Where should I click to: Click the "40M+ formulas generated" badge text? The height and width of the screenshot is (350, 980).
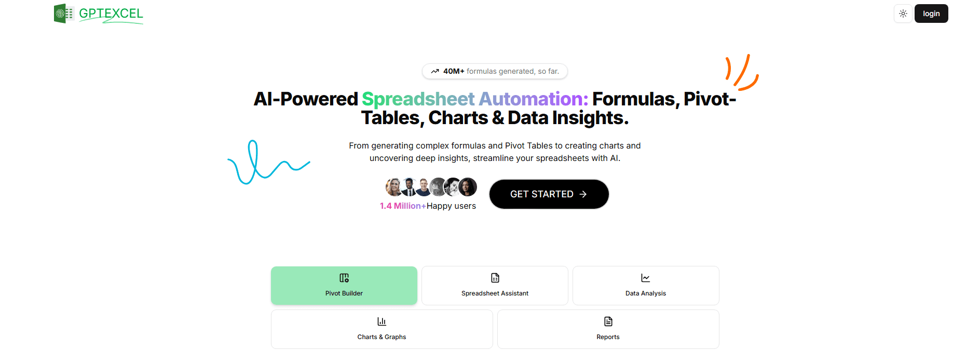click(501, 71)
